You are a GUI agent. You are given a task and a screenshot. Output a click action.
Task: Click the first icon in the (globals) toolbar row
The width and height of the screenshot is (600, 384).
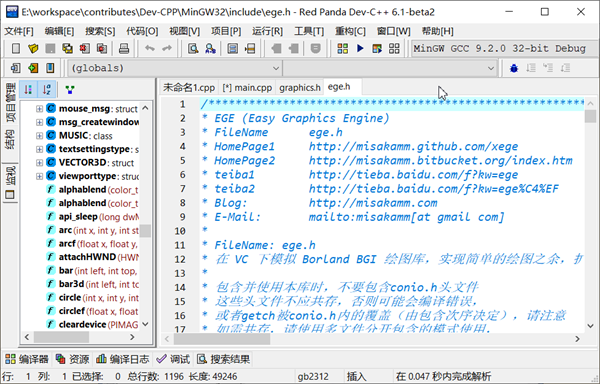(x=16, y=68)
